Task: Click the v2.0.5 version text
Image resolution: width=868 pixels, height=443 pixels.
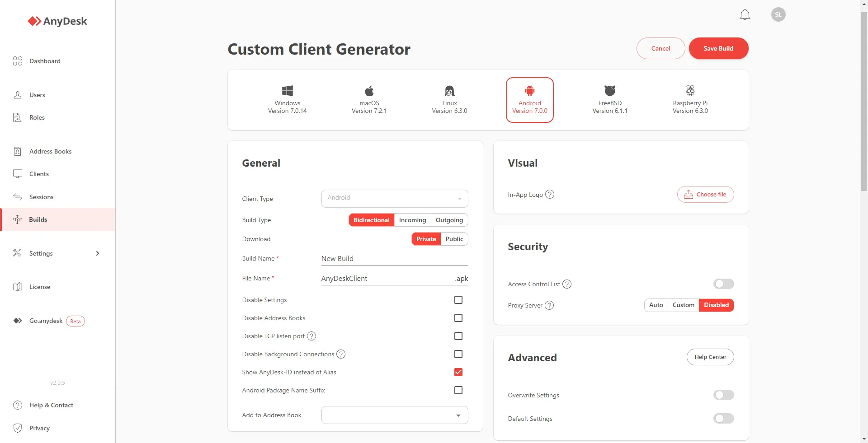Action: click(x=57, y=383)
